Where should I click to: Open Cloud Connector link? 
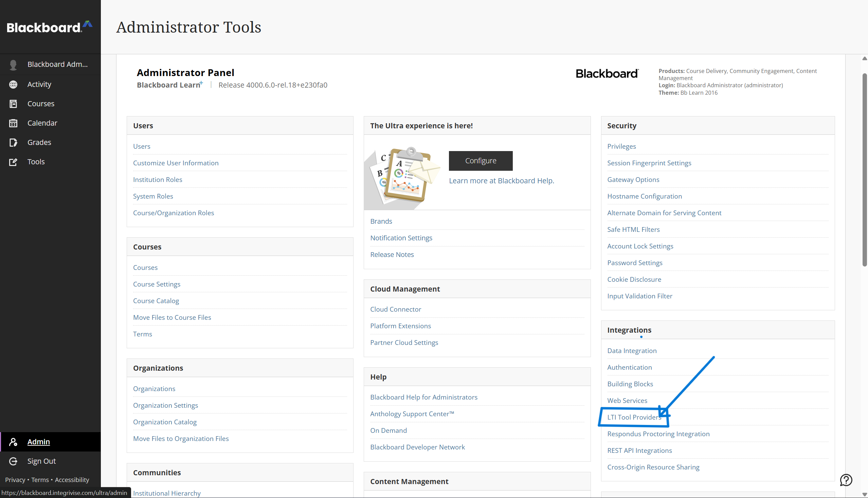pos(396,309)
